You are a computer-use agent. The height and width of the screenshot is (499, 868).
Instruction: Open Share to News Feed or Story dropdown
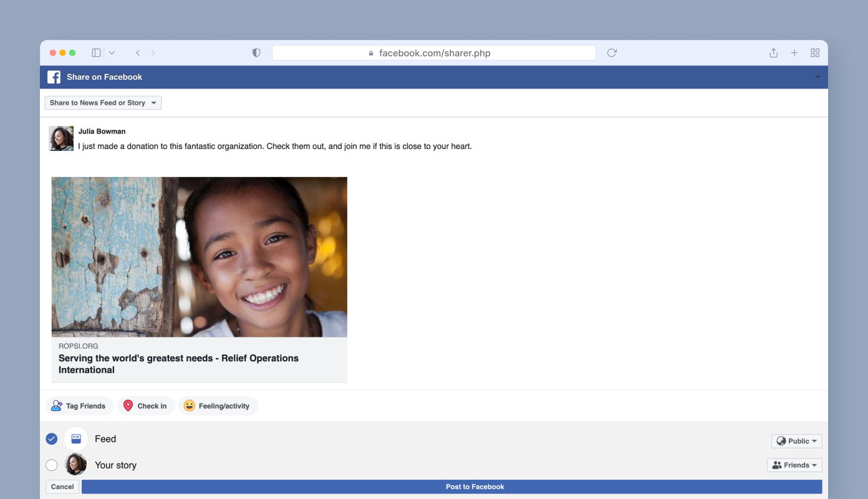click(x=103, y=103)
